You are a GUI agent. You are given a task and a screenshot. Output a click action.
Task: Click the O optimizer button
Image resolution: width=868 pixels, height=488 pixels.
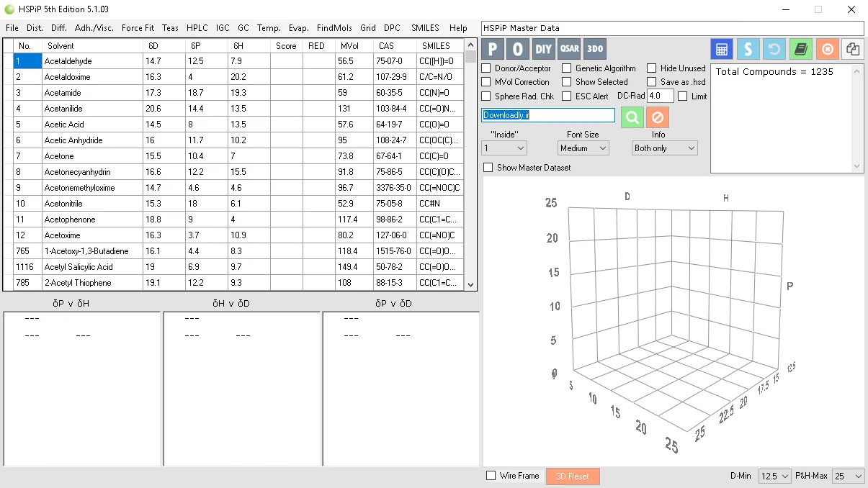tap(518, 49)
